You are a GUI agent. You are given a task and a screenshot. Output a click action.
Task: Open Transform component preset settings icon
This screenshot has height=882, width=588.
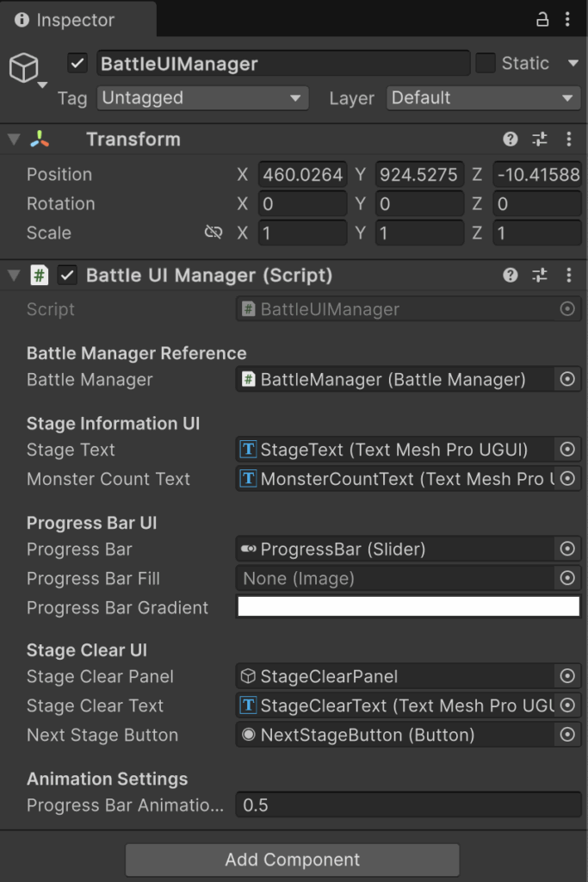540,139
